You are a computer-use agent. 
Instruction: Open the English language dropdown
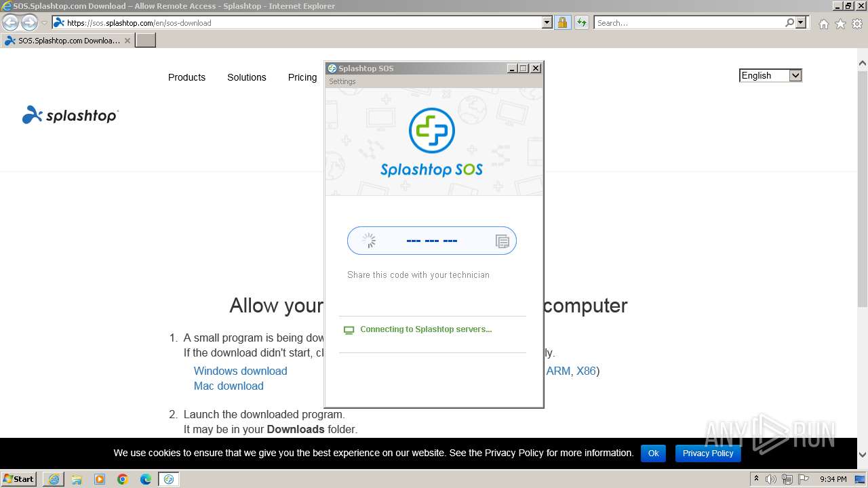click(770, 76)
